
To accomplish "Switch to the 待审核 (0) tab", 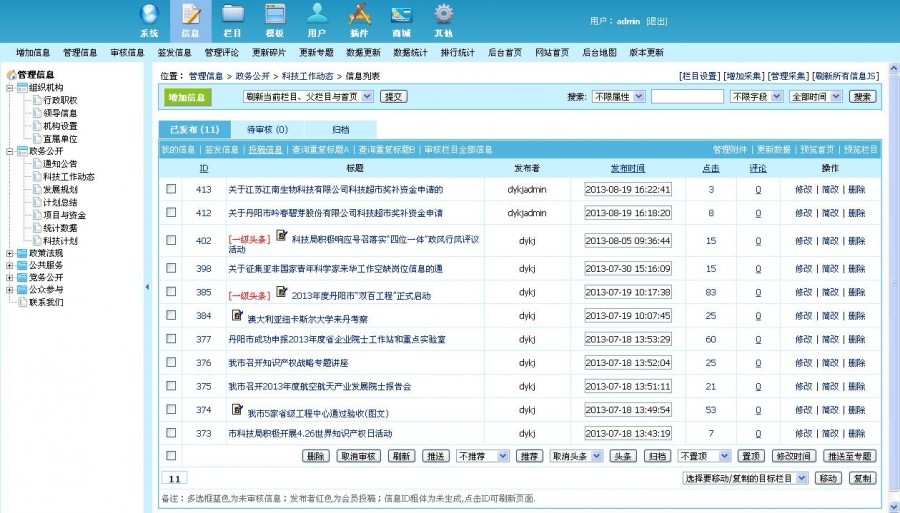I will pos(267,130).
